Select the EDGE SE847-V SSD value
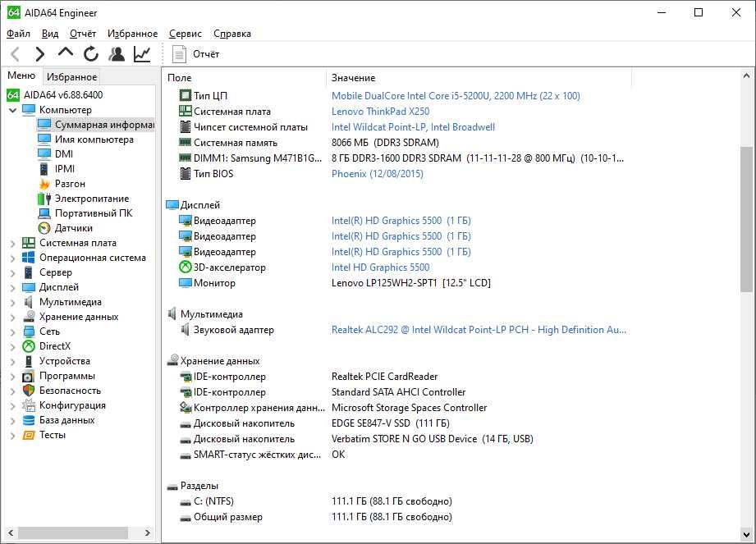 (x=391, y=423)
